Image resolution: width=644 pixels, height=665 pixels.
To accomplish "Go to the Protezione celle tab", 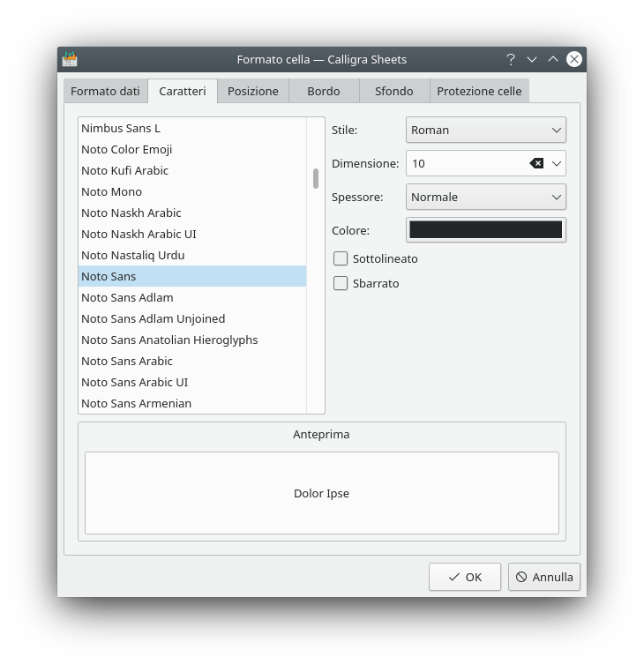I will 479,91.
